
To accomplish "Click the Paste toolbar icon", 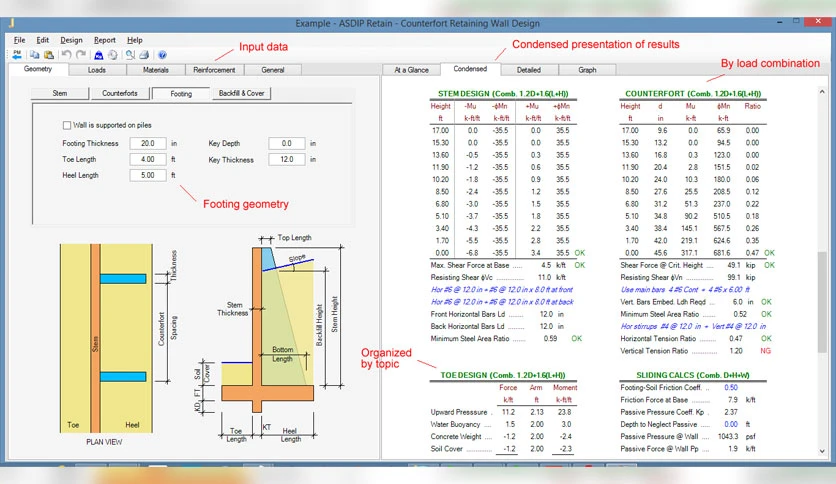I will coord(49,55).
